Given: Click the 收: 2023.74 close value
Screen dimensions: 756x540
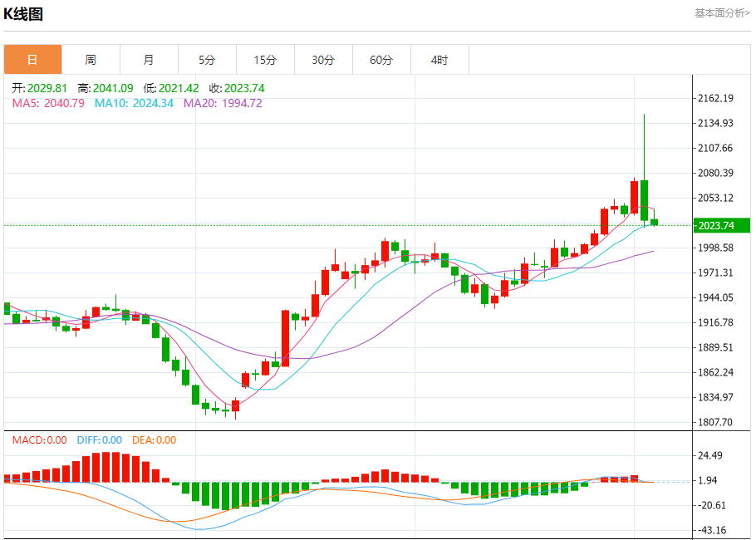Looking at the screenshot, I should pyautogui.click(x=237, y=88).
